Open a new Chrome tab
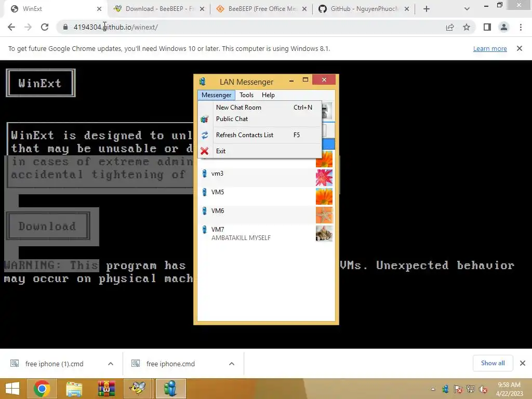The image size is (532, 399). tap(427, 9)
